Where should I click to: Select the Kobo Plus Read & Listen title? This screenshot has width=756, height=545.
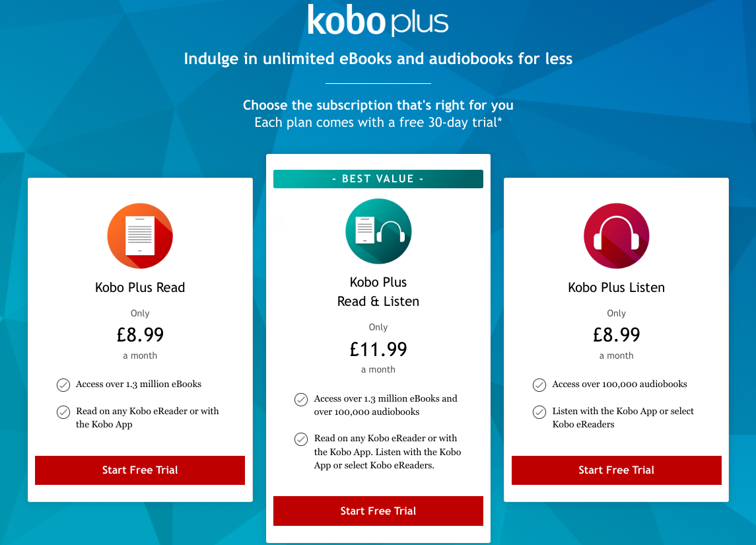(x=378, y=292)
